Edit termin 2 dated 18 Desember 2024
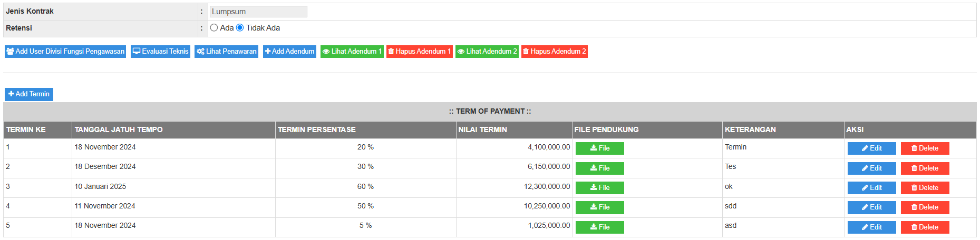 tap(871, 168)
